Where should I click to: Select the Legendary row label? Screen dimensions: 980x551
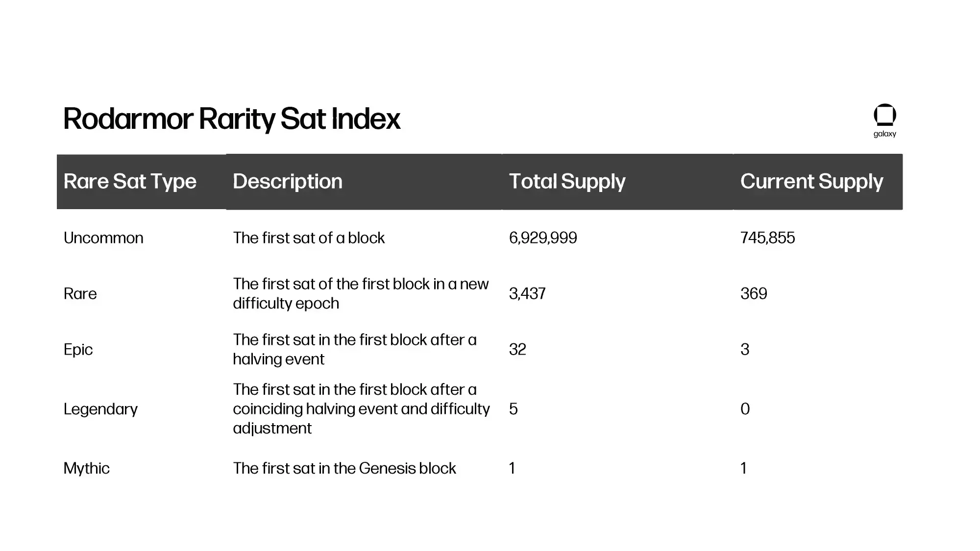coord(101,409)
